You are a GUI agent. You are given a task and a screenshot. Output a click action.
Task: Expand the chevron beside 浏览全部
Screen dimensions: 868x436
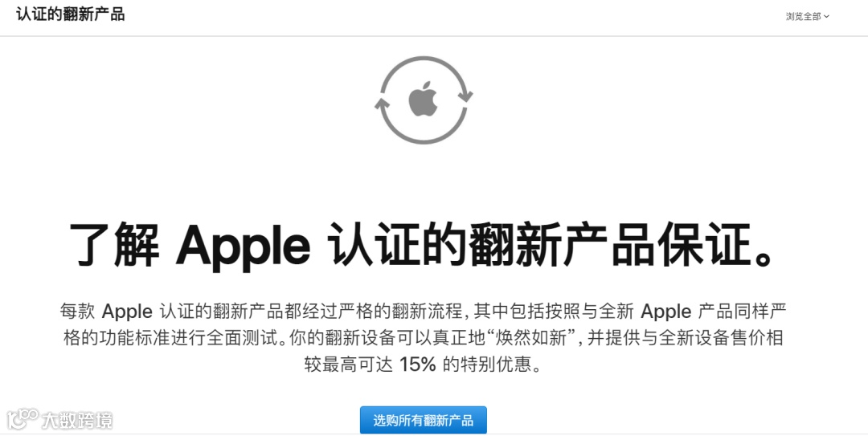click(x=826, y=17)
